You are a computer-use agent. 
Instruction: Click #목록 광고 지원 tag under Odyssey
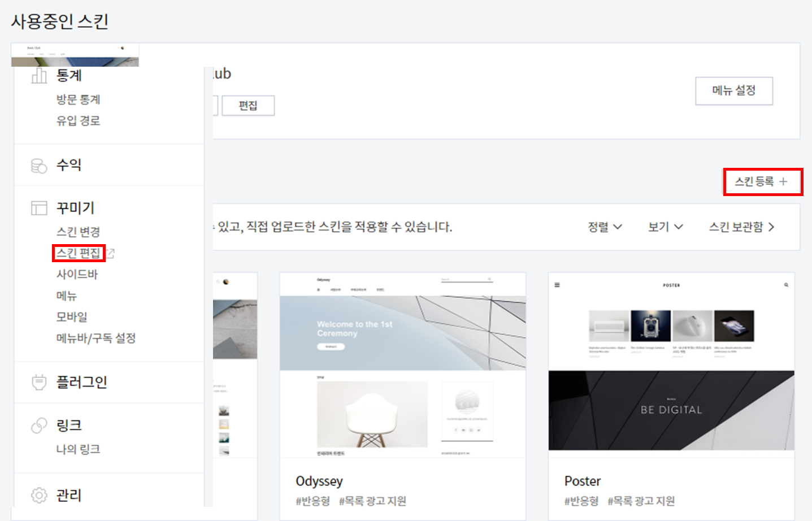372,501
